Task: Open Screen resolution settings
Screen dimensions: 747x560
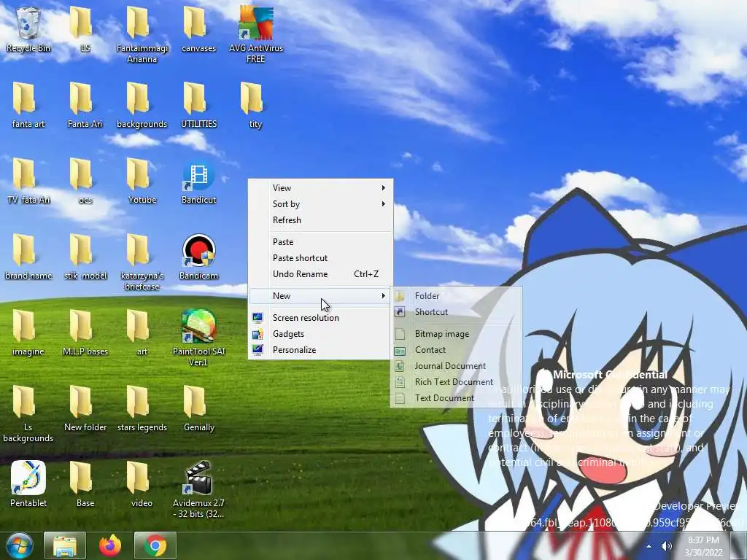Action: click(320, 318)
